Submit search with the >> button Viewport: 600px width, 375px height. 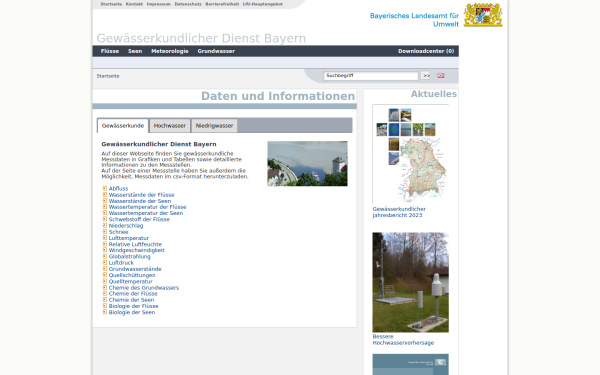click(426, 76)
